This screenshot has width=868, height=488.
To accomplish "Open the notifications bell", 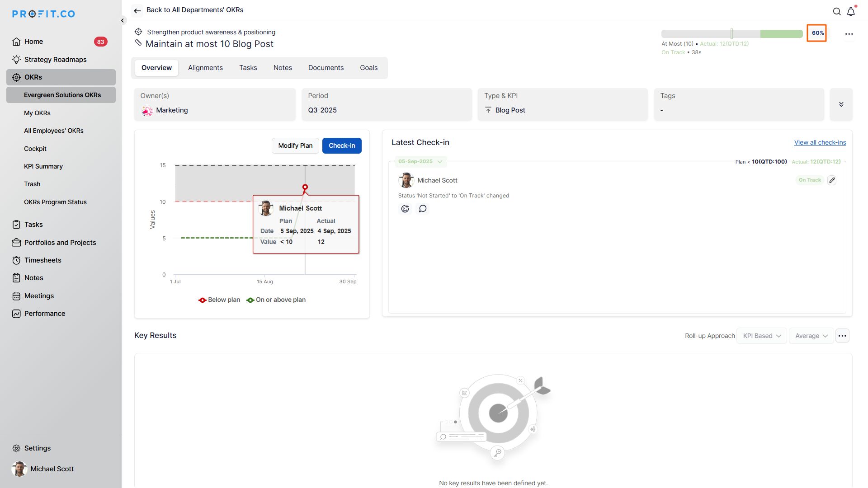I will (x=851, y=11).
